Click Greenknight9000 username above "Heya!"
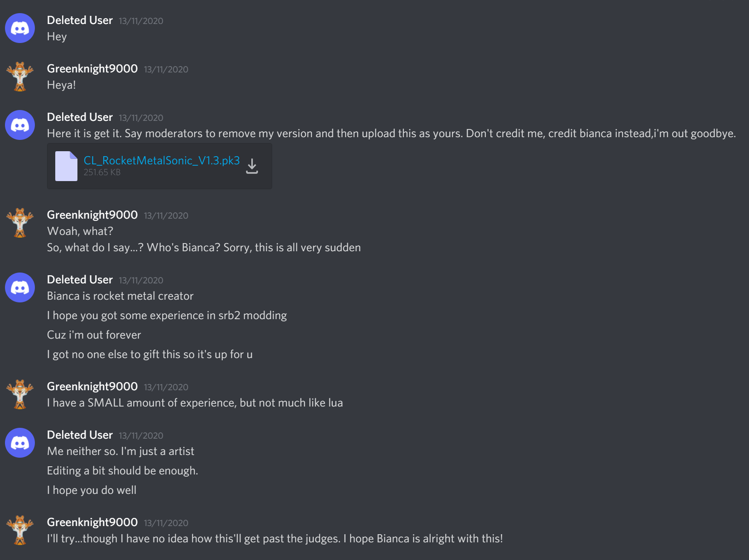 pyautogui.click(x=92, y=69)
